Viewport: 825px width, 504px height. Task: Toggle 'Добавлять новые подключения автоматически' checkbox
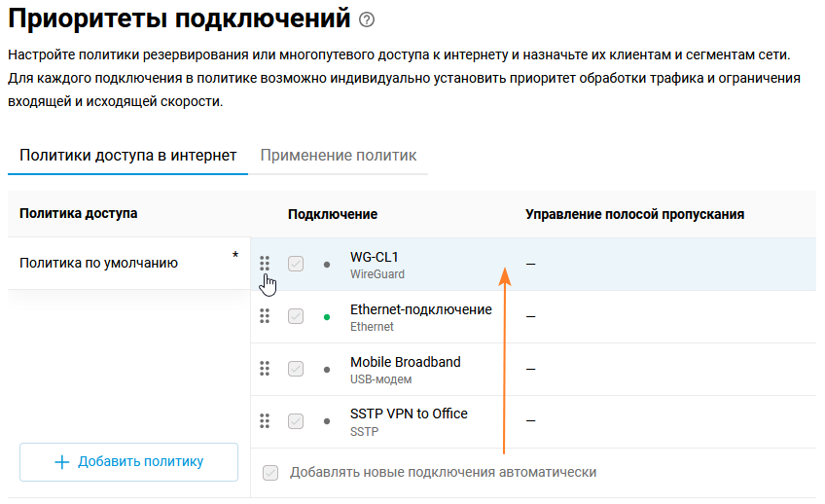click(x=270, y=473)
